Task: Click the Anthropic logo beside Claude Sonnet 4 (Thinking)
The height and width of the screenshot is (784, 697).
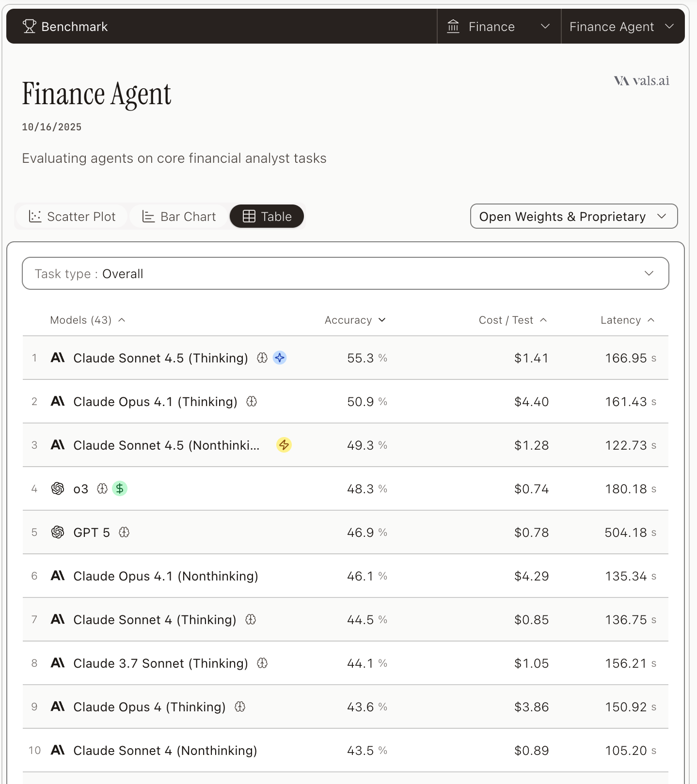Action: tap(58, 620)
